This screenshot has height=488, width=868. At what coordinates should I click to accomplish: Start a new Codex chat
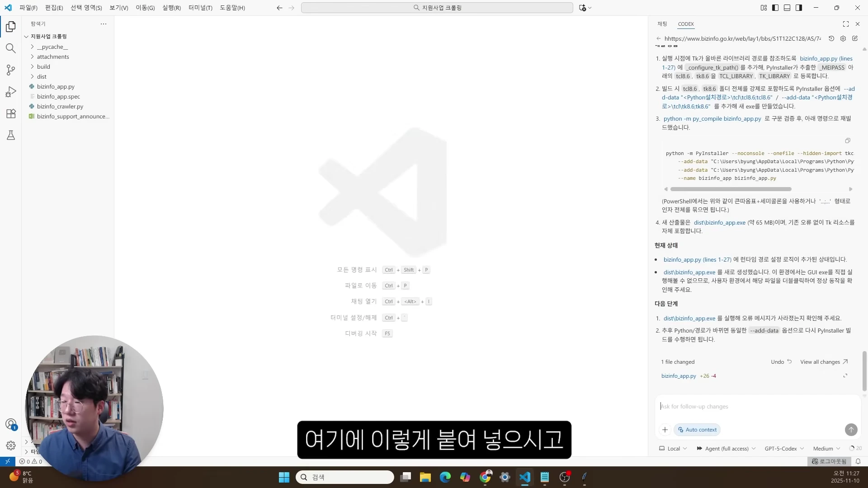[x=855, y=39]
